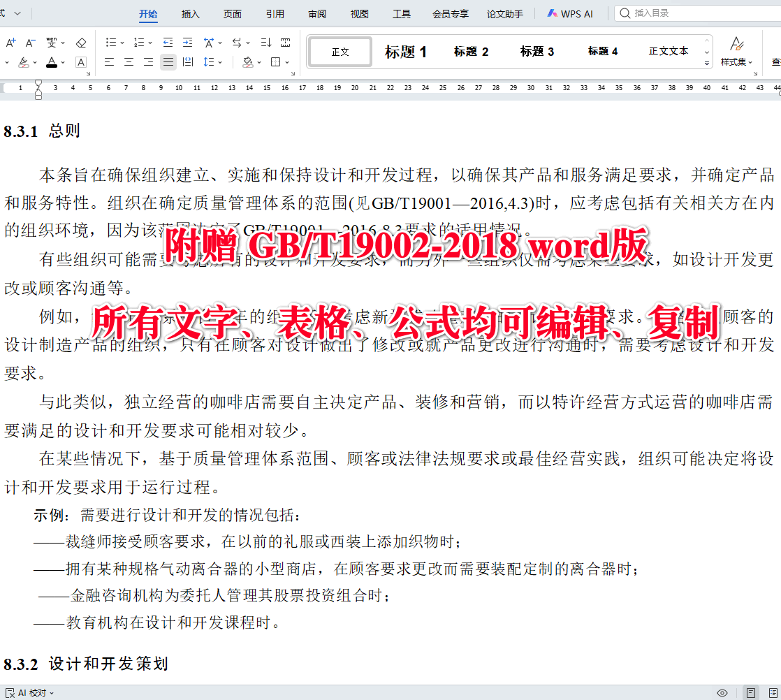Apply the 正文 style
The image size is (781, 700).
pyautogui.click(x=340, y=52)
